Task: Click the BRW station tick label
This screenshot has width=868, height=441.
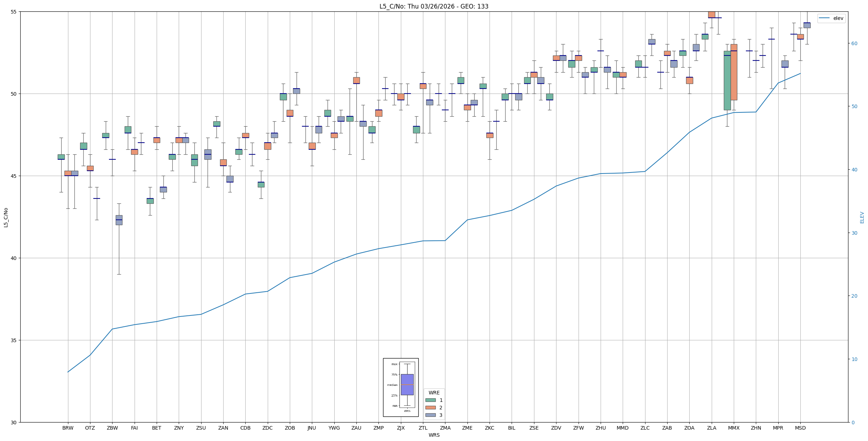Action: point(68,428)
